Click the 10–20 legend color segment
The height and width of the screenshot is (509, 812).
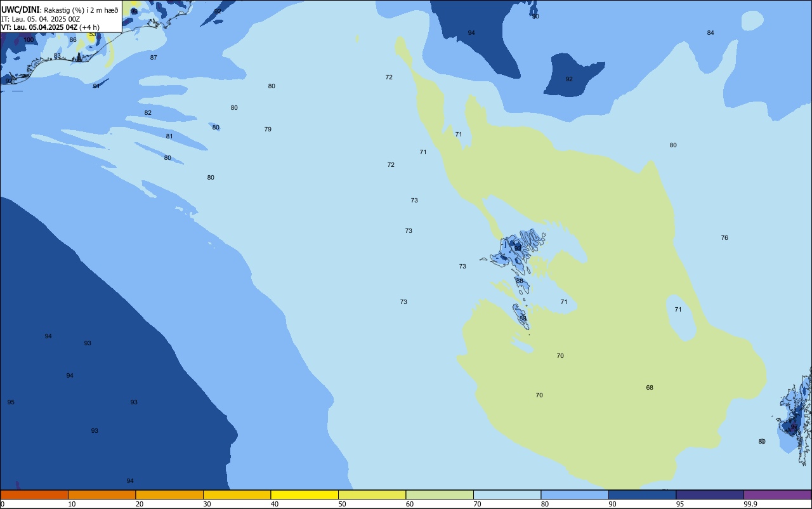101,494
